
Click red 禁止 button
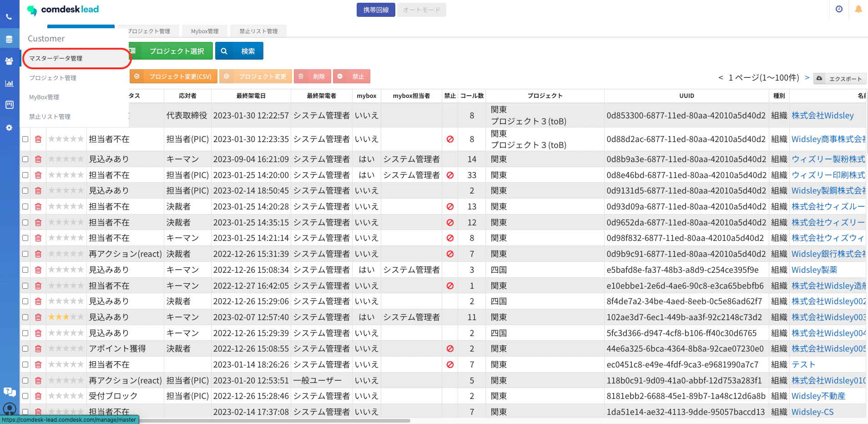(x=352, y=77)
